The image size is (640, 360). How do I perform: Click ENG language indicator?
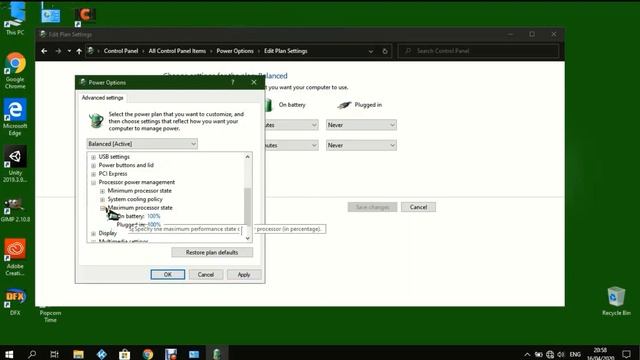[x=575, y=354]
